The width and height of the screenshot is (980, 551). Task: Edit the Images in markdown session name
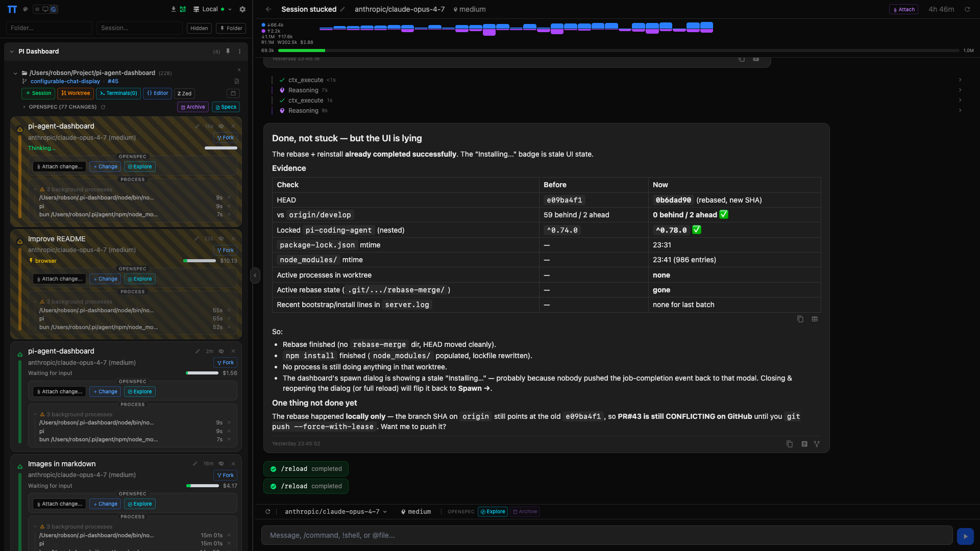pyautogui.click(x=195, y=464)
